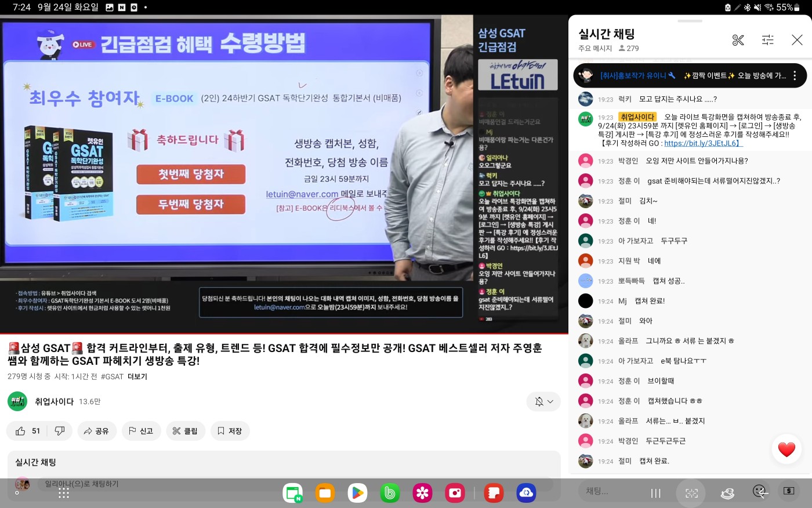Like the video with thumbs up
Viewport: 812px width, 508px height.
pos(27,431)
